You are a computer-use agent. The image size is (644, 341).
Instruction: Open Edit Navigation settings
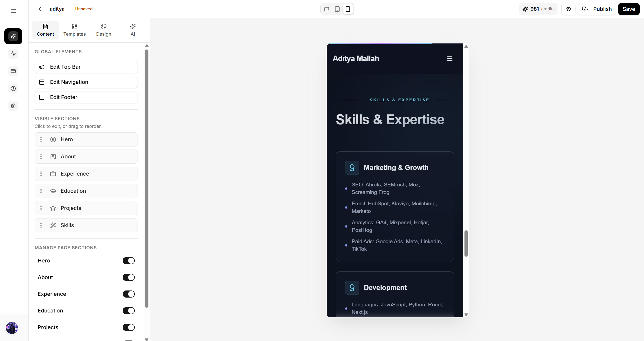(86, 82)
